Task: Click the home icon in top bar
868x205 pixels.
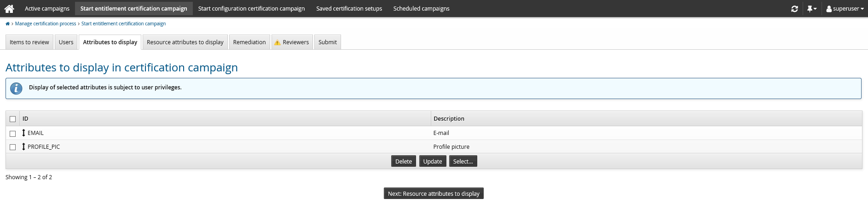Action: (9, 8)
